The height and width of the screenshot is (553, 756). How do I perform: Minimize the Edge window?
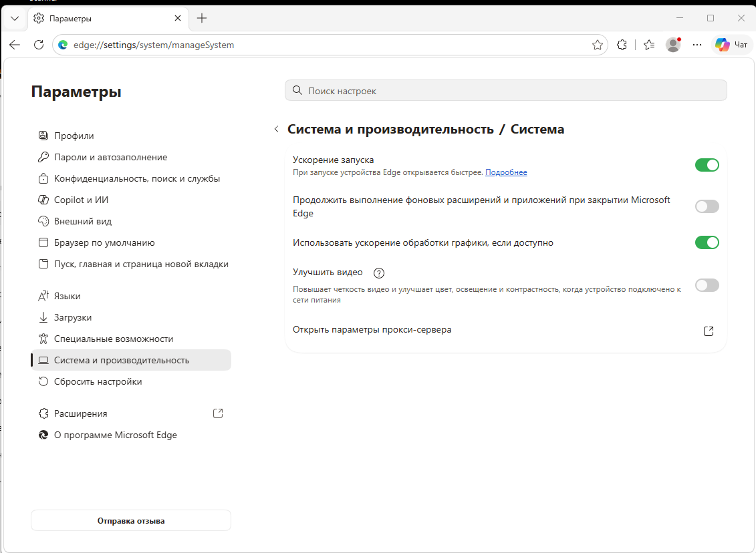coord(680,18)
